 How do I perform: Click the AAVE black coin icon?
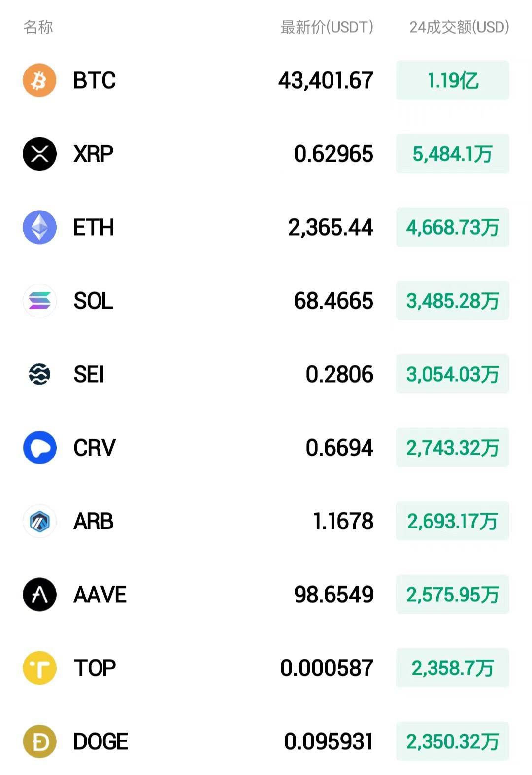point(39,595)
